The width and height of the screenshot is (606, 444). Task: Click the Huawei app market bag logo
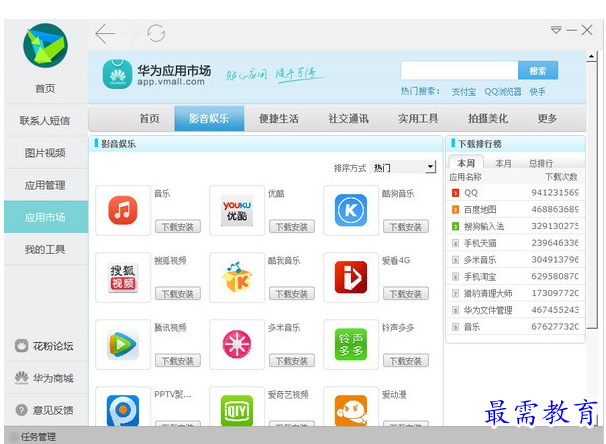[x=117, y=74]
